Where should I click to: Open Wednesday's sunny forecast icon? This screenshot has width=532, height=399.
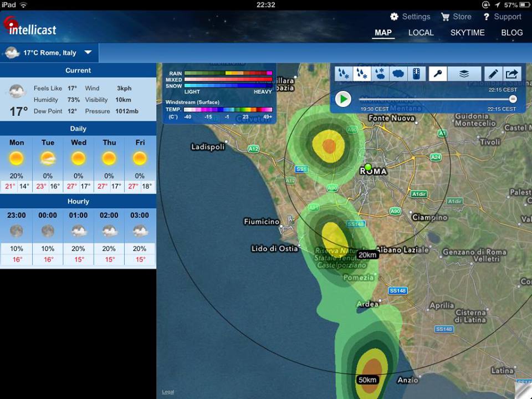pos(78,158)
